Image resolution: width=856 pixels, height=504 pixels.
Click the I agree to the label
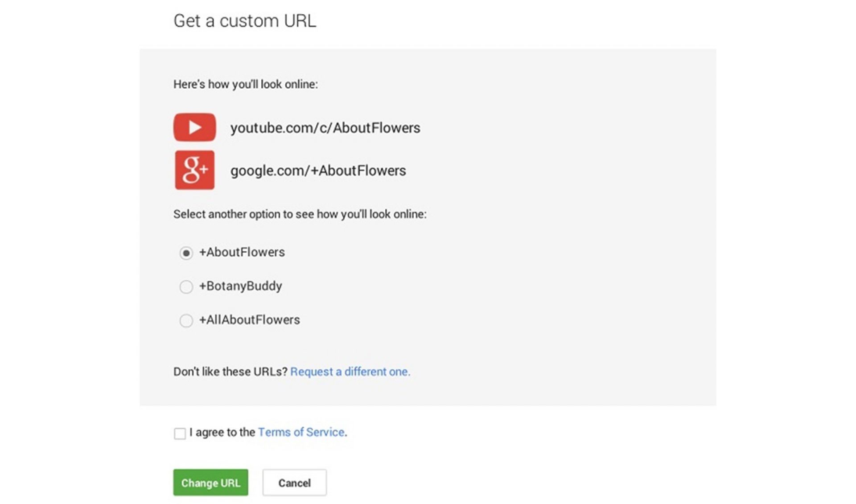coord(222,432)
